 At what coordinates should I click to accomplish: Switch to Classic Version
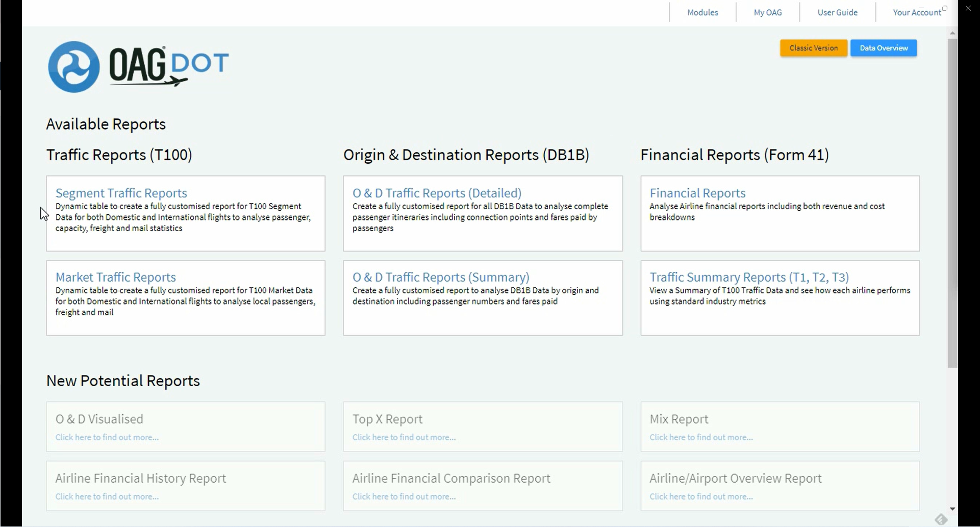[x=814, y=48]
